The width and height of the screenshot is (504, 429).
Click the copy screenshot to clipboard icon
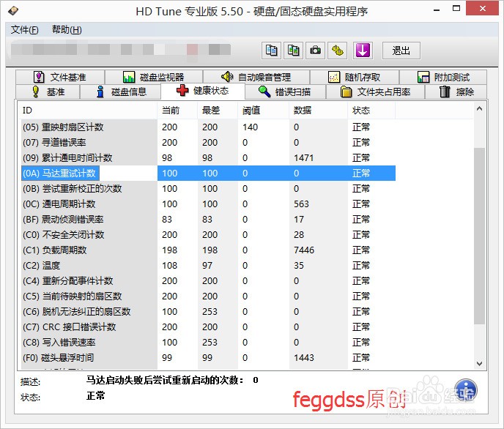(x=293, y=51)
